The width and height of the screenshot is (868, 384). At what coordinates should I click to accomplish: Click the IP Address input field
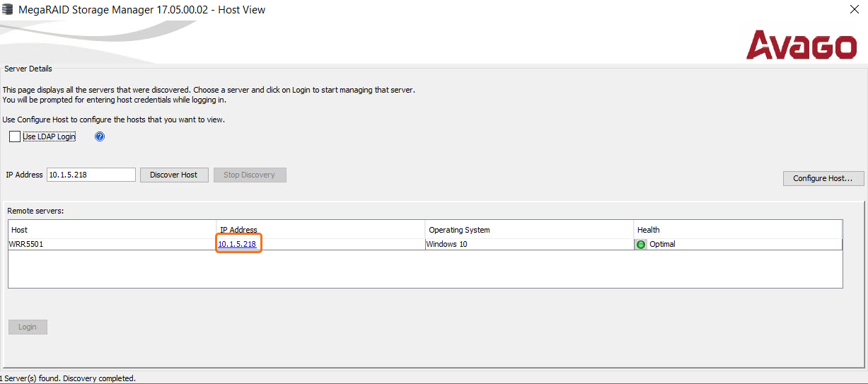pyautogui.click(x=91, y=175)
